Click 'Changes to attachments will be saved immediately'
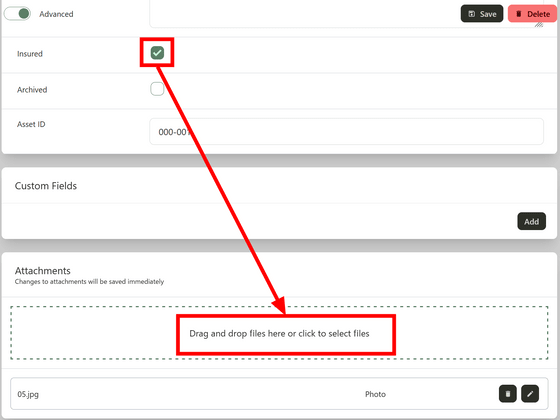560x420 pixels. [89, 281]
